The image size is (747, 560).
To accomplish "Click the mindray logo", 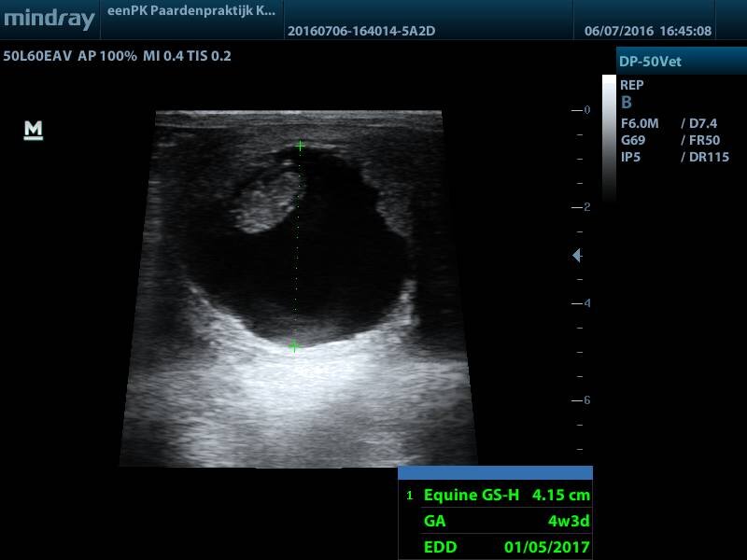I will (x=49, y=20).
